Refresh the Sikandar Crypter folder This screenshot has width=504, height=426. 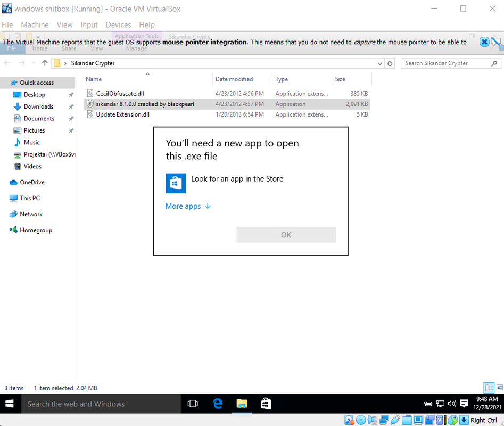click(x=390, y=63)
